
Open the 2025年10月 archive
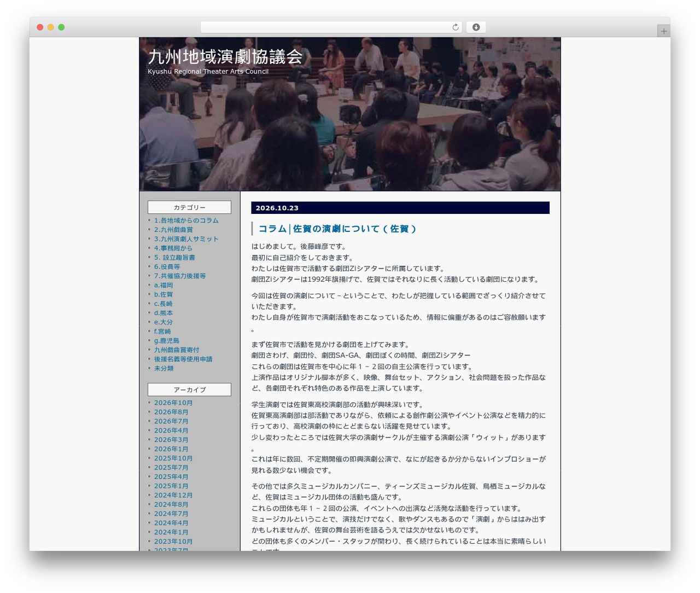[x=173, y=459]
